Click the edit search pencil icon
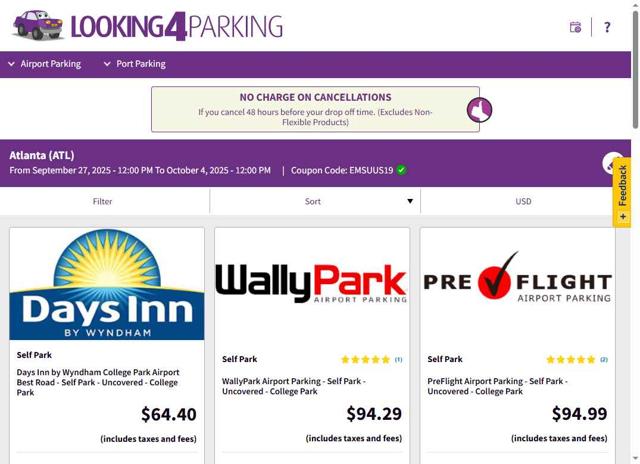The image size is (640, 464). [612, 163]
